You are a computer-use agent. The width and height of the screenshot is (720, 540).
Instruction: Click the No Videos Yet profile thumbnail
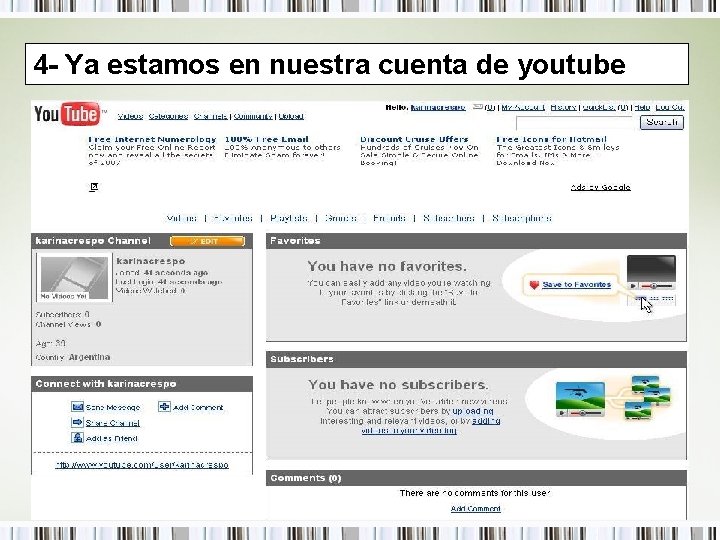pos(74,277)
